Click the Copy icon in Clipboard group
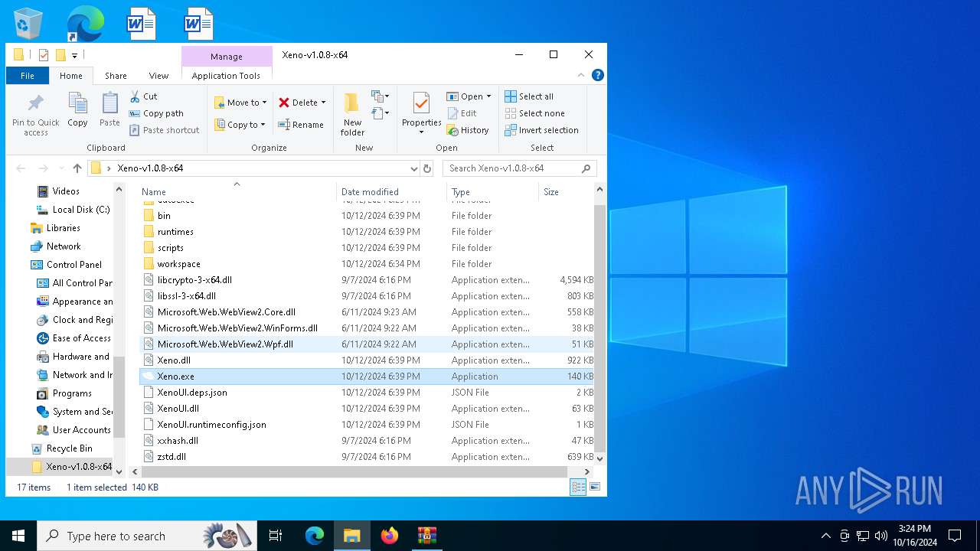The width and height of the screenshot is (980, 551). tap(77, 104)
